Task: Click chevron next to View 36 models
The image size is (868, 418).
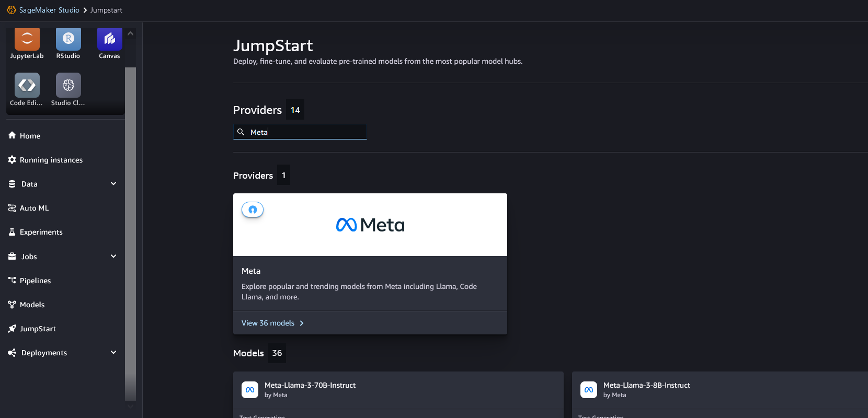Action: 302,323
